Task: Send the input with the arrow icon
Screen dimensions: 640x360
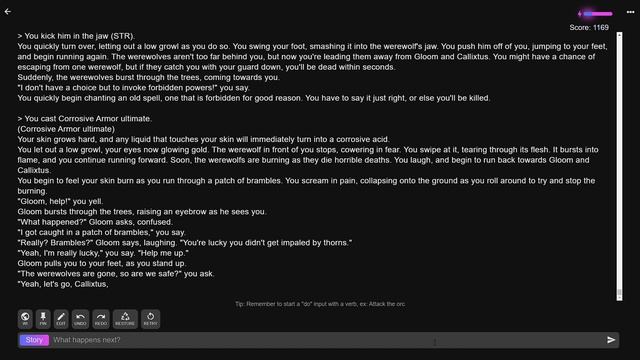Action: (x=611, y=340)
